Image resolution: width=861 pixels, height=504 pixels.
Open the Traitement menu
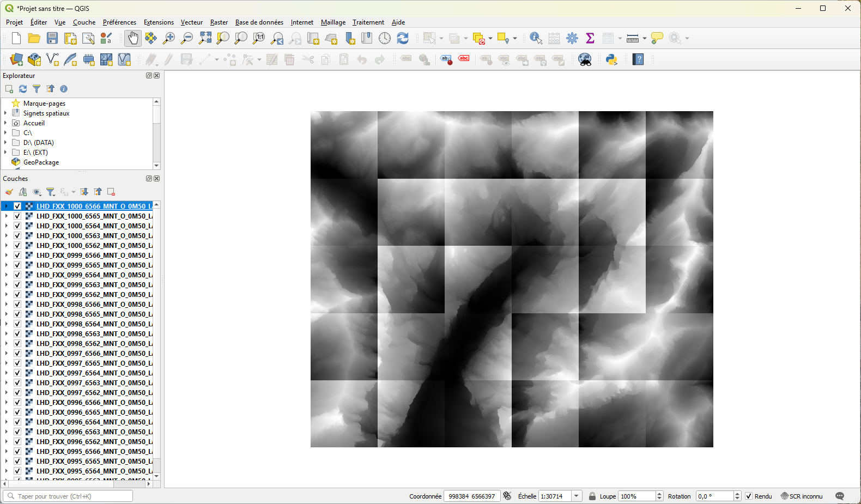(x=368, y=22)
